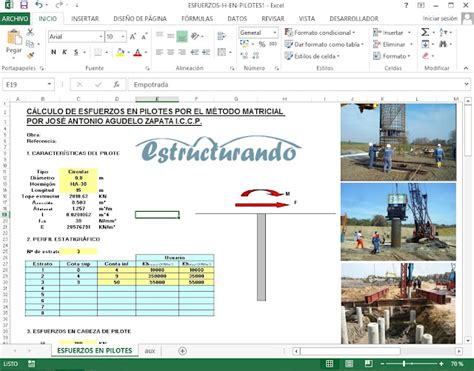This screenshot has width=474, height=371.
Task: Click Formato cells button
Action: click(x=392, y=56)
